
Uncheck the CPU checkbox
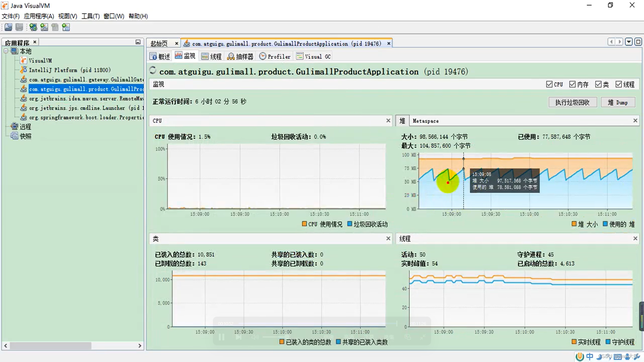(x=549, y=84)
